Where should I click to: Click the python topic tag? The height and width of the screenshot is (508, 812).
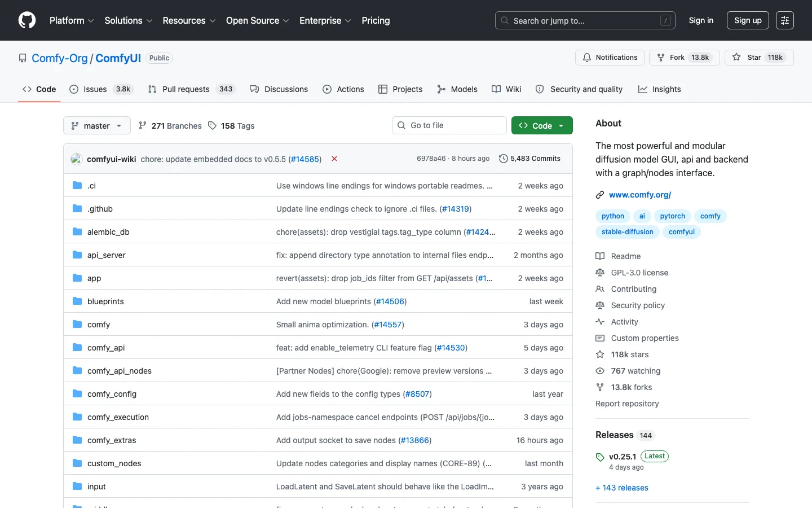[613, 216]
